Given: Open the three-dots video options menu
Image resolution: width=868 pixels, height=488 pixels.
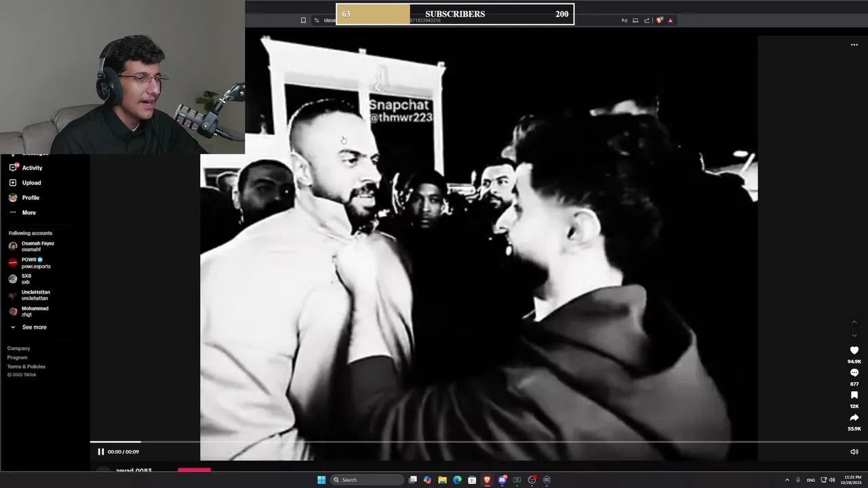Looking at the screenshot, I should pos(854,45).
